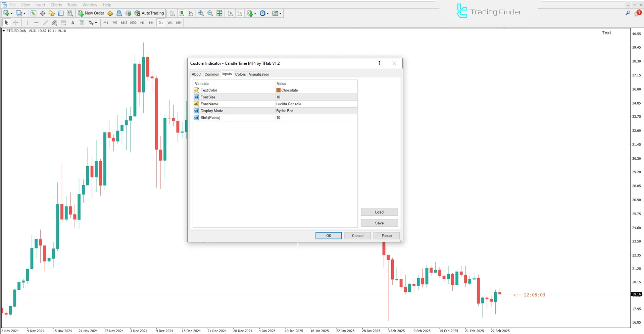Open the Templates dropdown arrow
The width and height of the screenshot is (644, 334).
pos(280,13)
